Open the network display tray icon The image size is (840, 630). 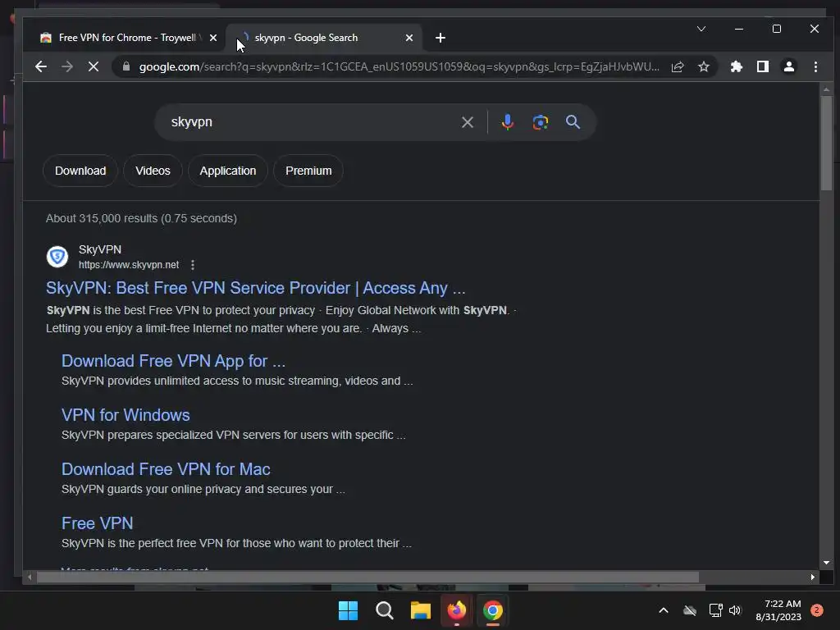(715, 610)
